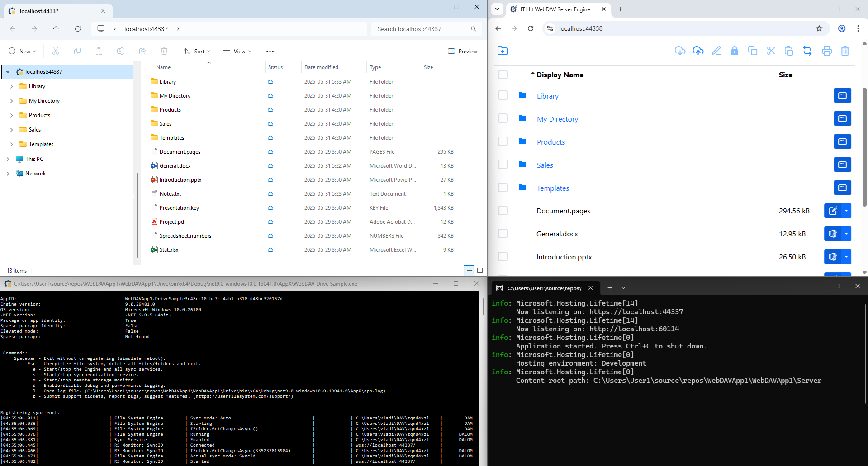Screen dimensions: 868x466
Task: Open Chrome profile avatar icon
Action: [842, 28]
